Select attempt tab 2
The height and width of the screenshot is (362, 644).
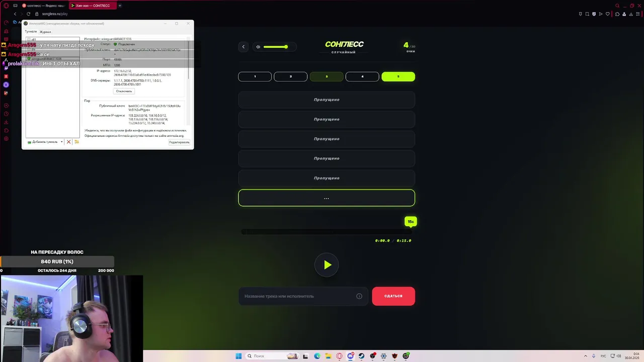pyautogui.click(x=290, y=76)
